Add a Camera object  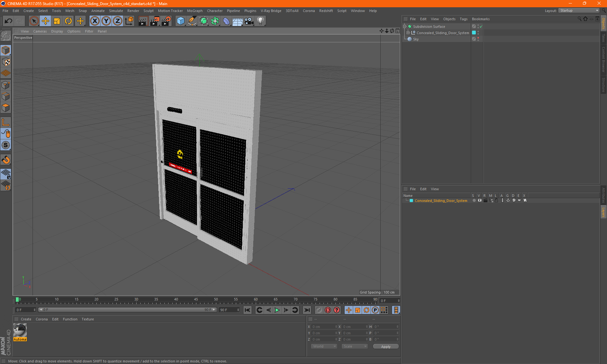[249, 21]
